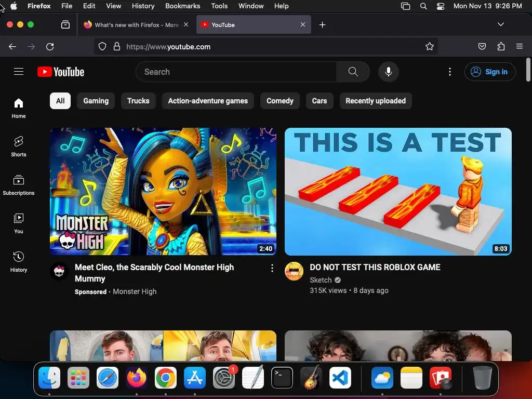Open Terminal from the dock

point(282,378)
